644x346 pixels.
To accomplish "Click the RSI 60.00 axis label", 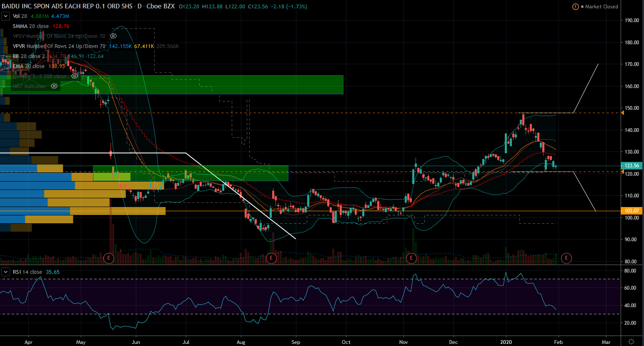I will click(630, 288).
